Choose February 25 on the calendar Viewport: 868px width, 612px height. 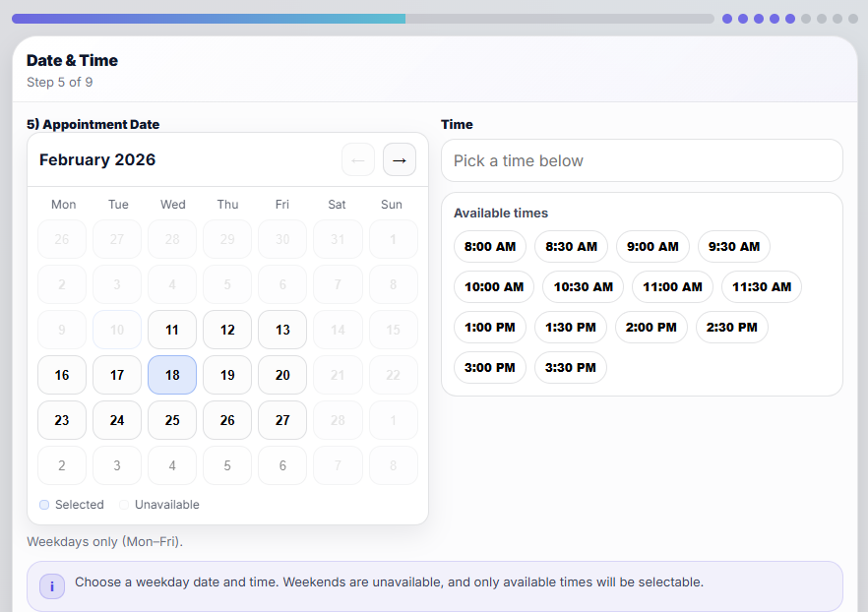tap(172, 420)
